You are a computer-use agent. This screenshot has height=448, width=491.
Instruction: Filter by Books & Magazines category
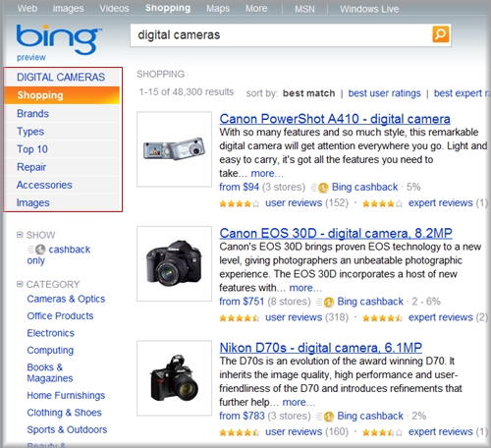[50, 372]
